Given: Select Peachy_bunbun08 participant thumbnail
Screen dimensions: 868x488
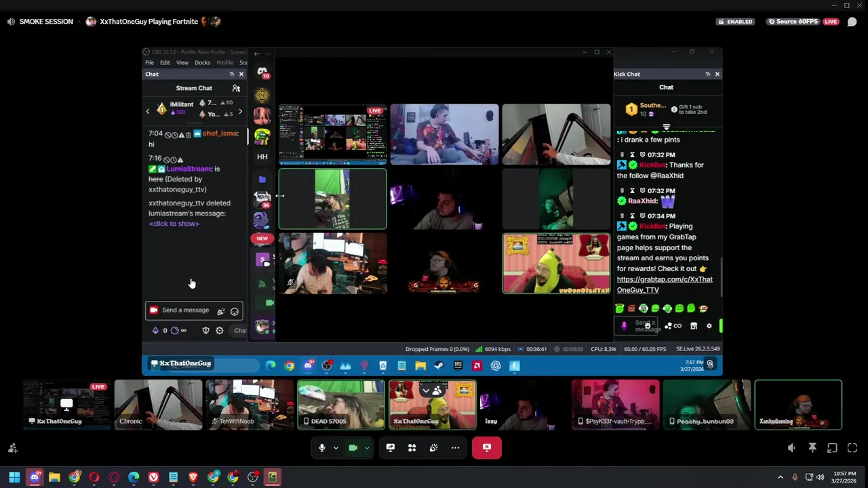Looking at the screenshot, I should 707,405.
